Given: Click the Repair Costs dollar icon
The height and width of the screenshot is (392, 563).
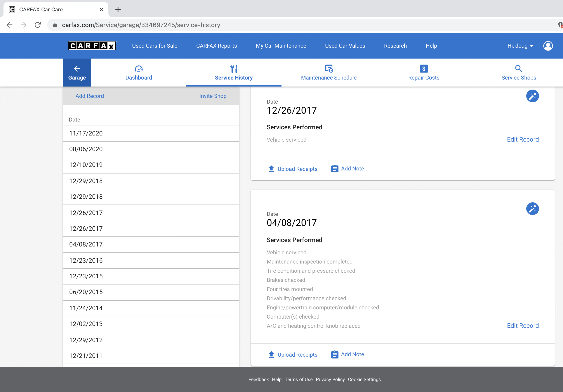Looking at the screenshot, I should point(424,69).
